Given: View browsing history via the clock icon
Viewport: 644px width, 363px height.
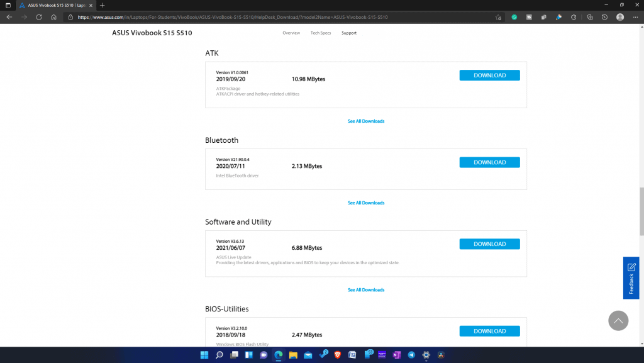Looking at the screenshot, I should pyautogui.click(x=604, y=17).
